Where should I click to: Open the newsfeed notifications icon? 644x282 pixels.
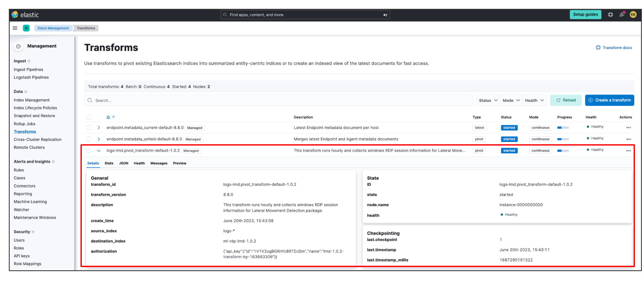[x=622, y=15]
